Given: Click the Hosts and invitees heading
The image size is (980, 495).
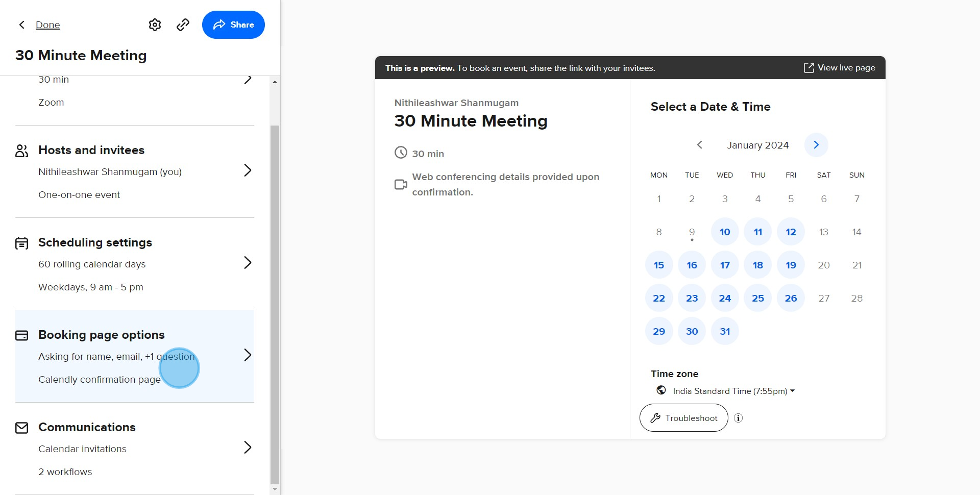Looking at the screenshot, I should point(91,150).
